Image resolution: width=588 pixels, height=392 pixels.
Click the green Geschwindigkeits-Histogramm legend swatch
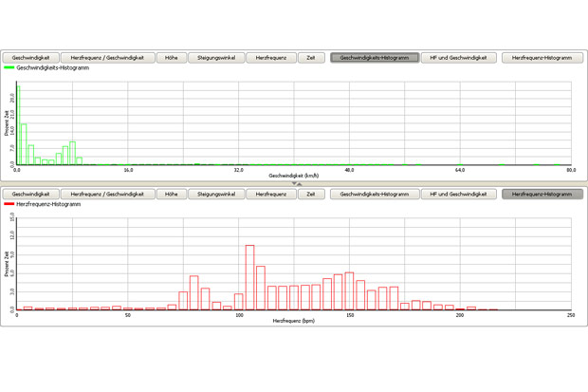pos(9,68)
